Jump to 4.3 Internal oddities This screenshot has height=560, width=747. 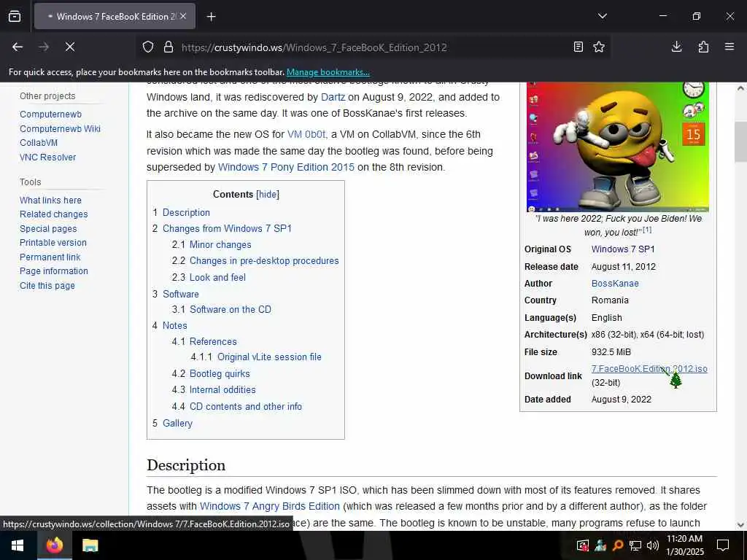tap(214, 389)
